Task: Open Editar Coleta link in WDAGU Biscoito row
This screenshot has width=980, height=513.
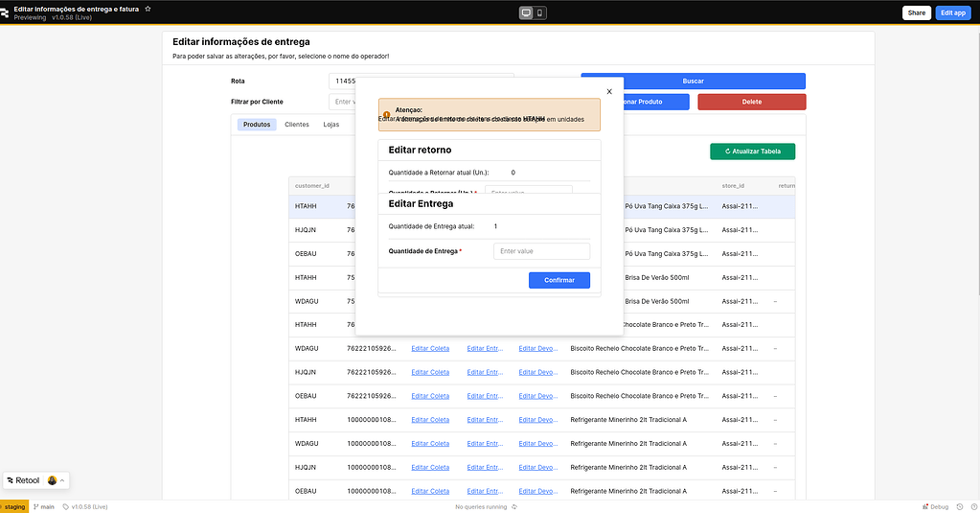Action: tap(430, 348)
